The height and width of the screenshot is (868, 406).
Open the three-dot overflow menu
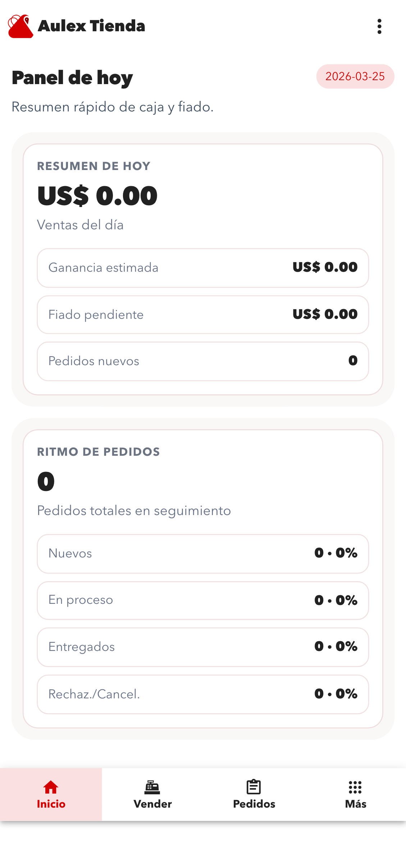[379, 26]
